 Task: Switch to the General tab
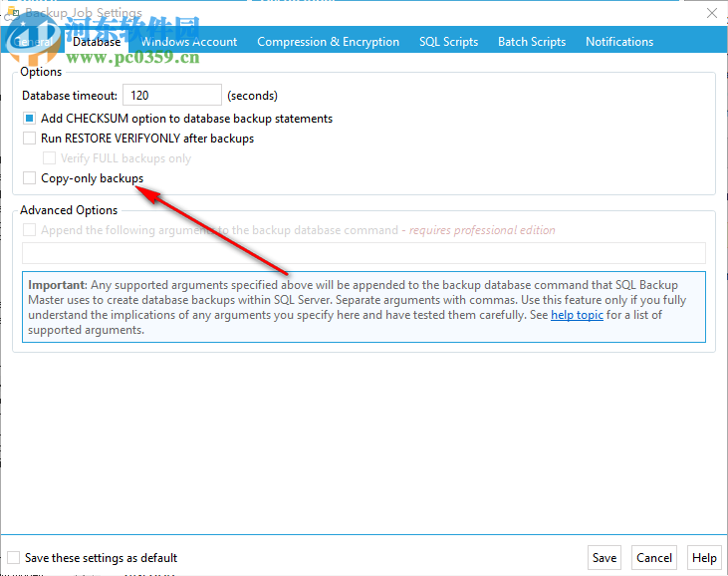click(x=33, y=42)
